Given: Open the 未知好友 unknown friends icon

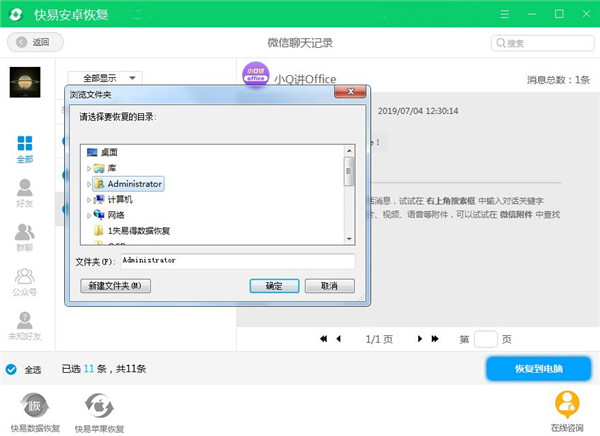Looking at the screenshot, I should click(x=25, y=321).
